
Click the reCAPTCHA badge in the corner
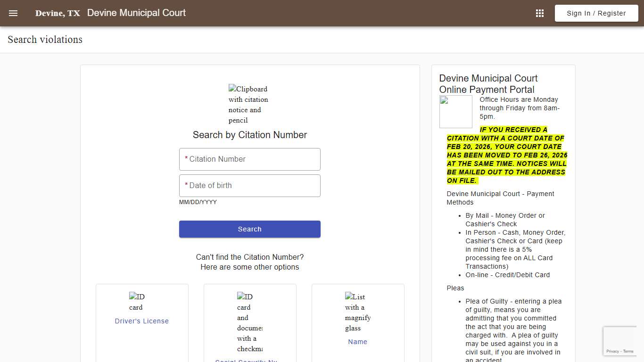[x=620, y=341]
